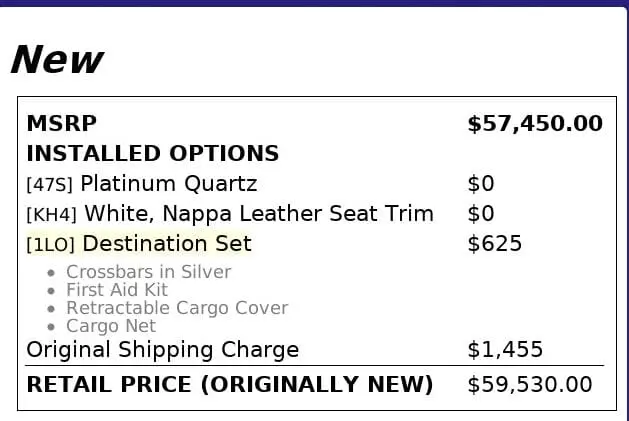Click the [KH4] option code
The height and width of the screenshot is (421, 629).
click(x=52, y=215)
